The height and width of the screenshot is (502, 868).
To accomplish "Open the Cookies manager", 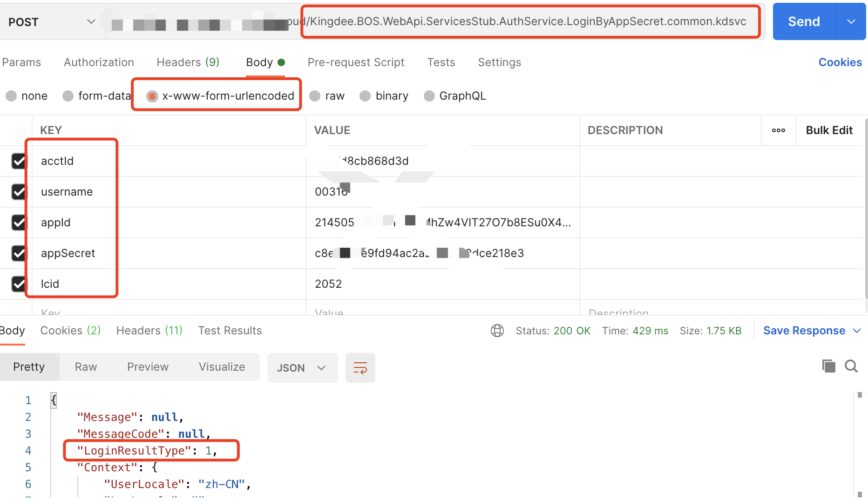I will coord(840,62).
